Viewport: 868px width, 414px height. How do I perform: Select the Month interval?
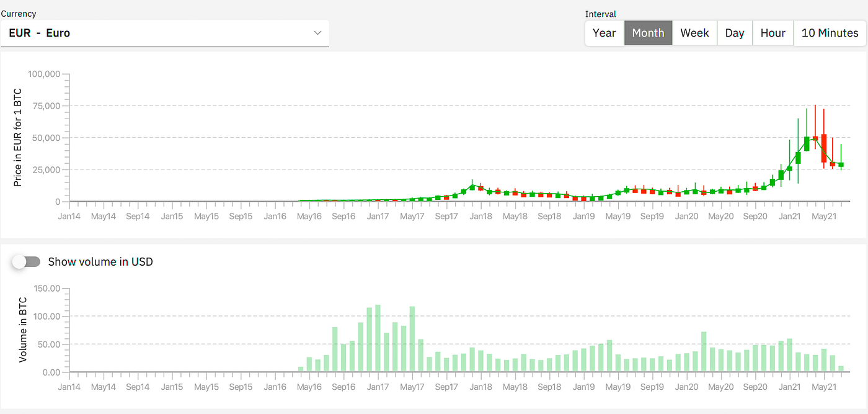(648, 33)
